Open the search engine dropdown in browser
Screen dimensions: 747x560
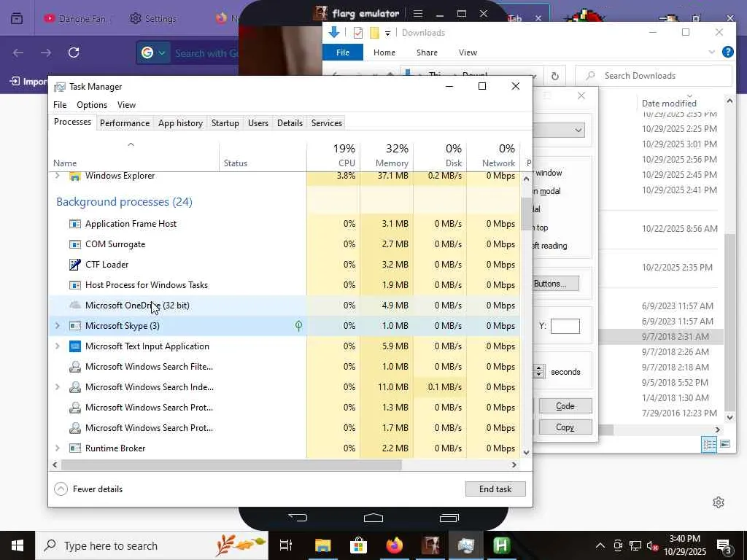[162, 52]
